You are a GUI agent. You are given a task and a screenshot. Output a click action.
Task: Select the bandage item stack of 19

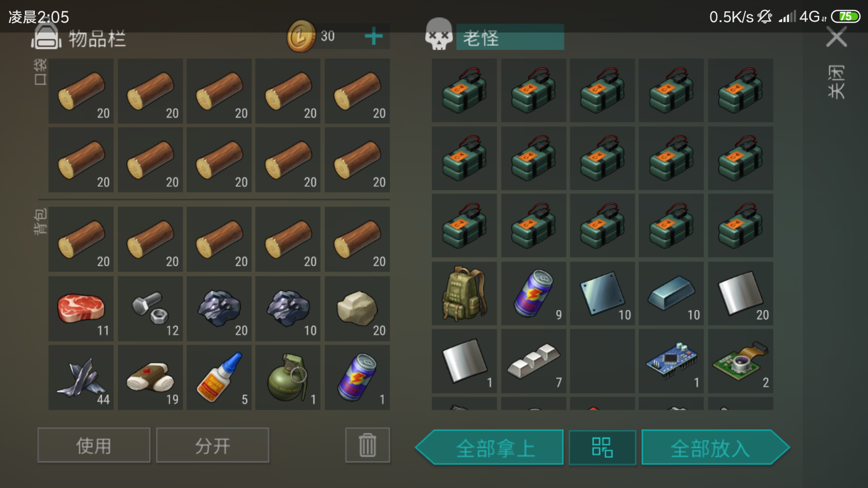pyautogui.click(x=150, y=377)
